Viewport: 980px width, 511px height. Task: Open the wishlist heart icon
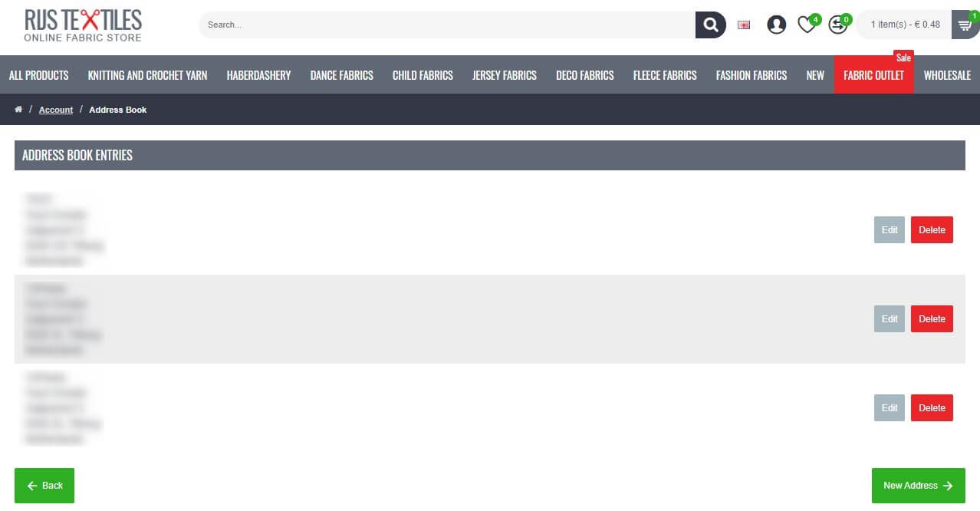coord(807,25)
